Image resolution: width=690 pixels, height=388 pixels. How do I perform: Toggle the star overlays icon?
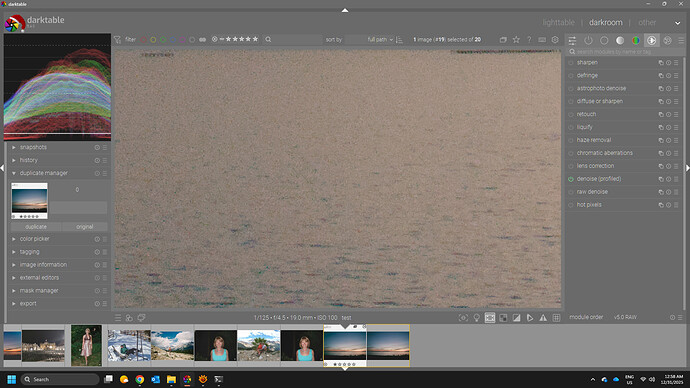[x=516, y=40]
